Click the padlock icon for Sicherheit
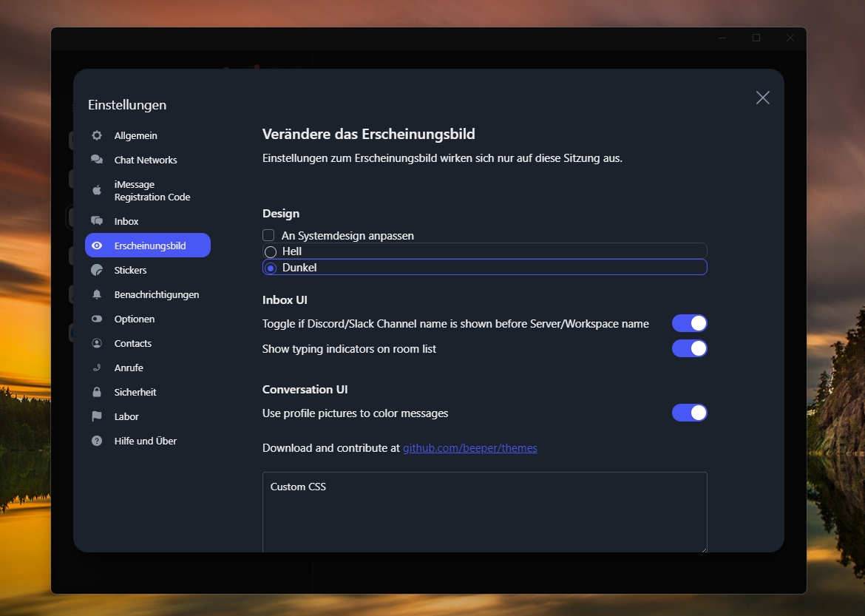 [97, 392]
